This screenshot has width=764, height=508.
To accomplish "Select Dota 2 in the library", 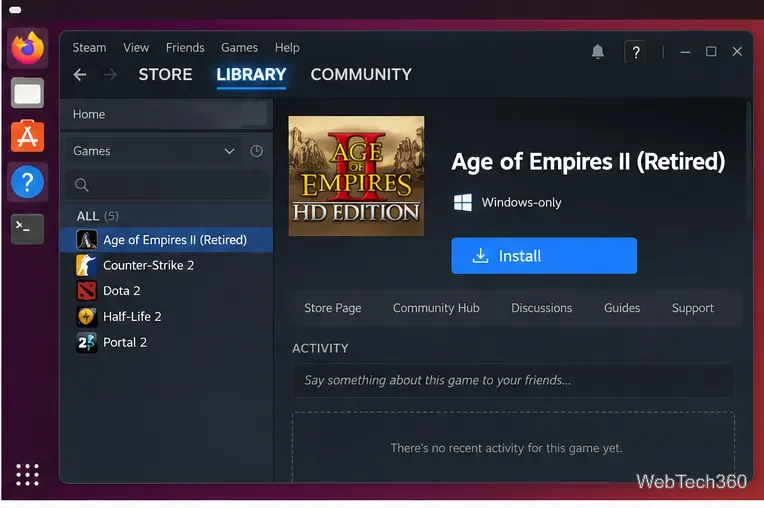I will 166,291.
